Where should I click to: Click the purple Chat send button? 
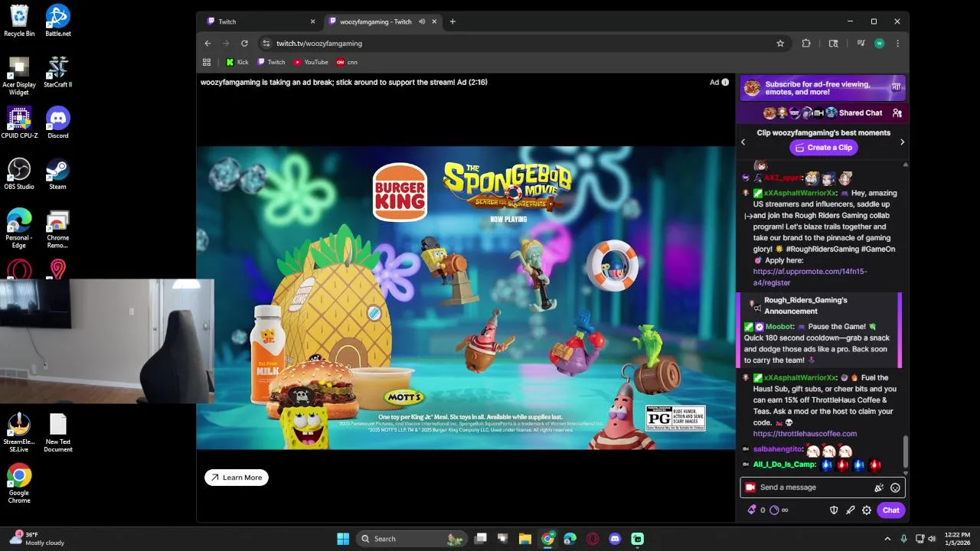tap(890, 510)
